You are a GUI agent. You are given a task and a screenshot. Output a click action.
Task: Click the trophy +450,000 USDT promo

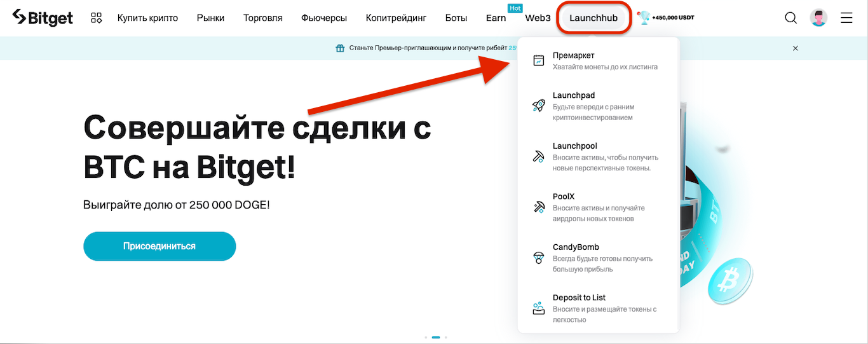tap(665, 18)
